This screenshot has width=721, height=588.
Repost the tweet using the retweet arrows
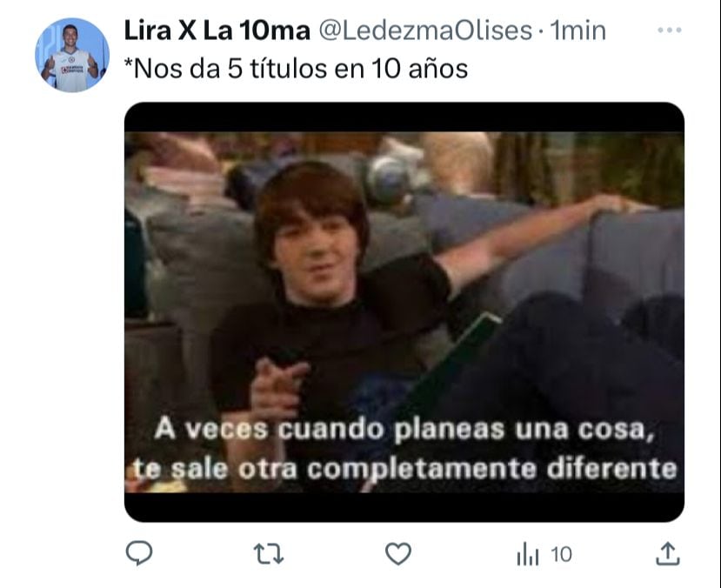pos(269,554)
